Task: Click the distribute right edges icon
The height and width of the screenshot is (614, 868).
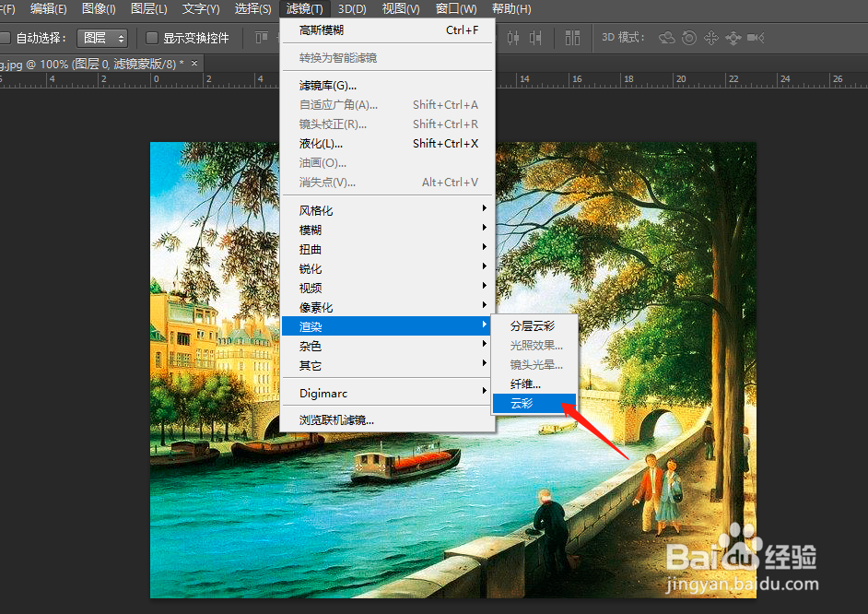Action: click(535, 38)
